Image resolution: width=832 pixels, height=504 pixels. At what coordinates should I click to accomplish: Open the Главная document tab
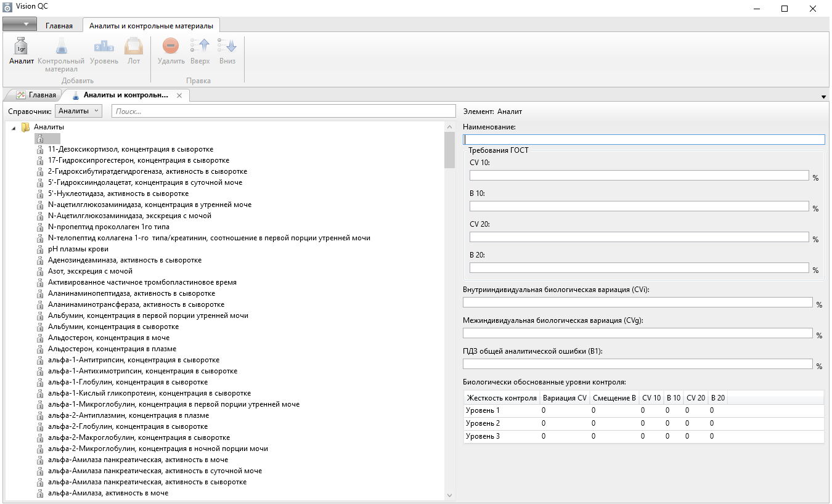(36, 95)
